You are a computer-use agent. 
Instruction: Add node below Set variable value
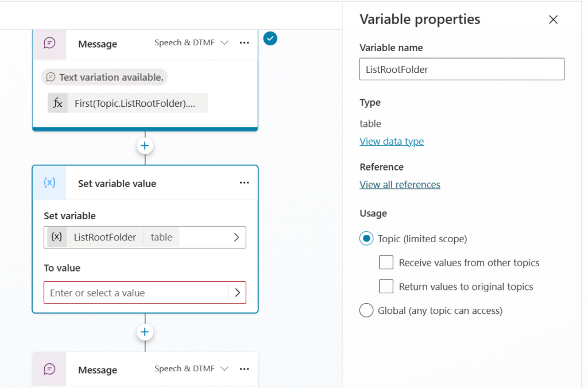click(145, 332)
